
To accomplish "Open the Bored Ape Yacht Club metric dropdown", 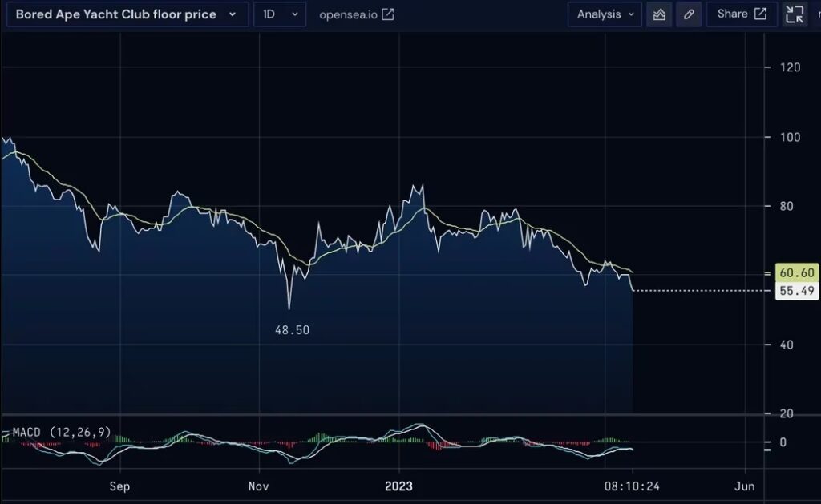I will [127, 14].
